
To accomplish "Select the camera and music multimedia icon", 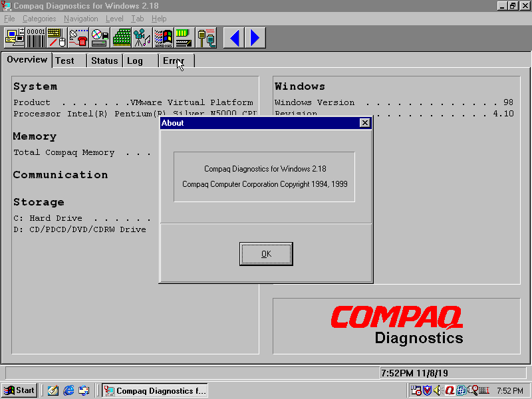I will tap(142, 38).
